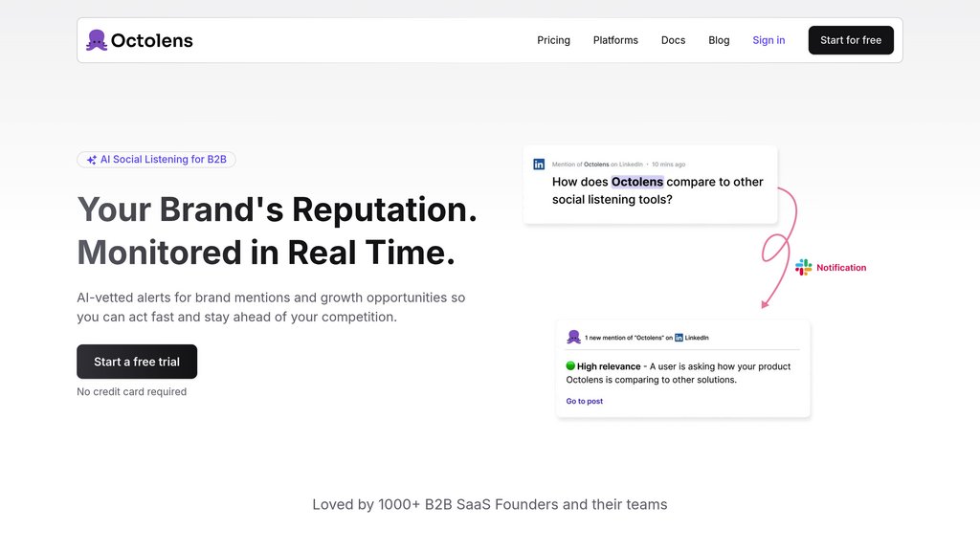Visit the Blog from the navbar
Viewport: 980px width, 551px height.
(719, 40)
